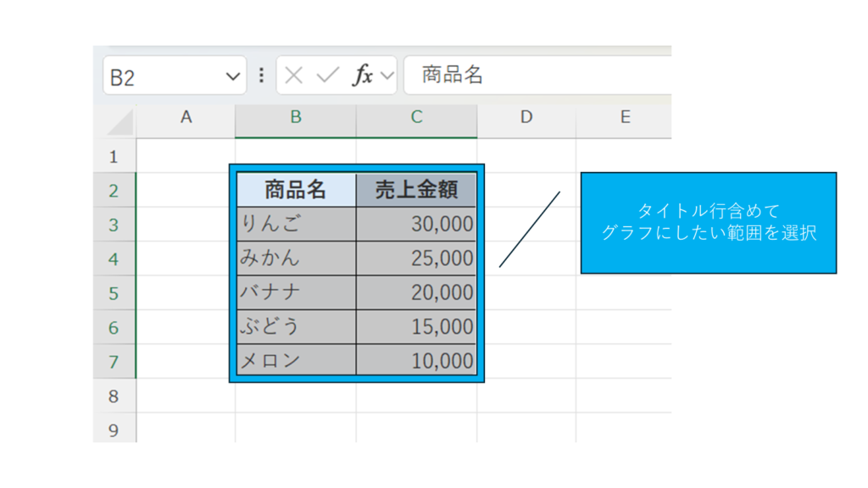Select row 8 header

114,396
